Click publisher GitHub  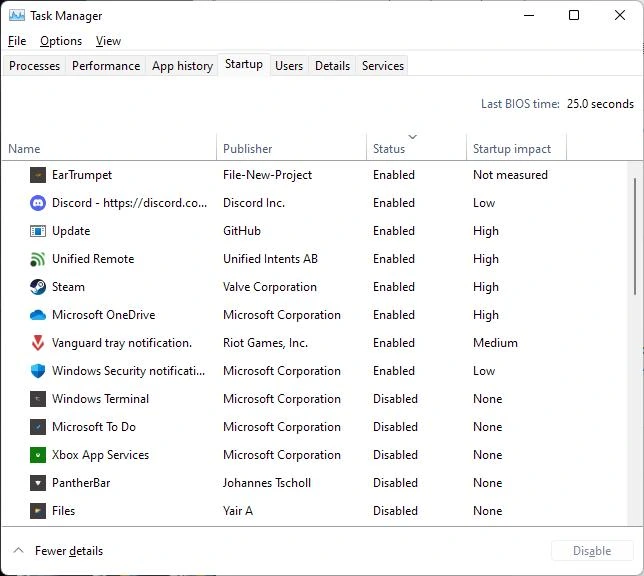tap(242, 231)
